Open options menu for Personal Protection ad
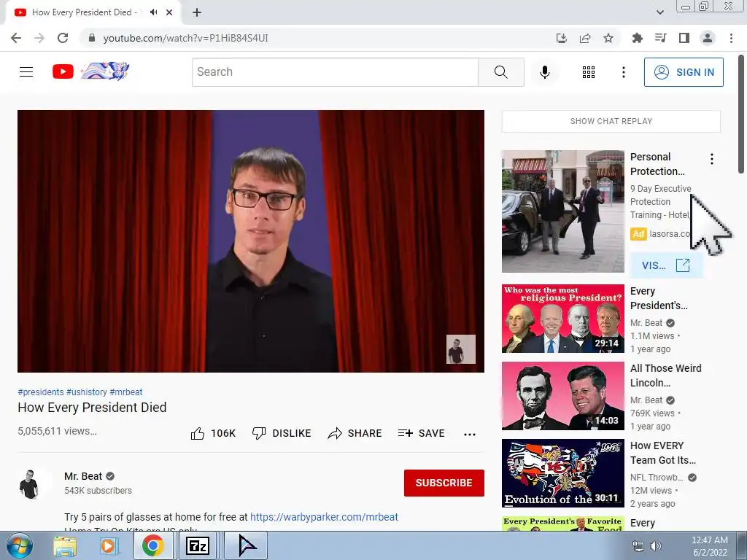 click(x=711, y=159)
